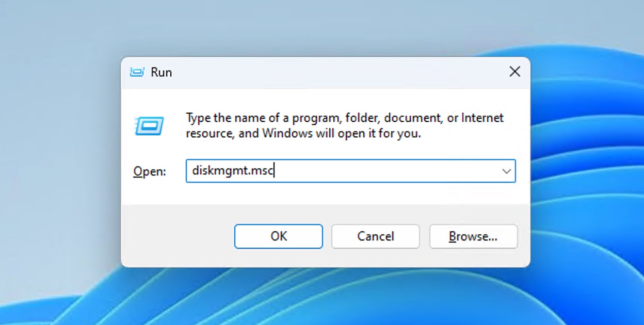Screen dimensions: 644x325
Task: Click the dialog instruction text
Action: (344, 125)
